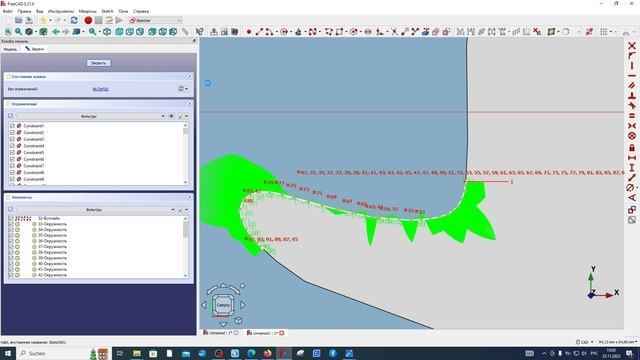
Task: Click the Perpendicular constraint icon
Action: [x=632, y=96]
